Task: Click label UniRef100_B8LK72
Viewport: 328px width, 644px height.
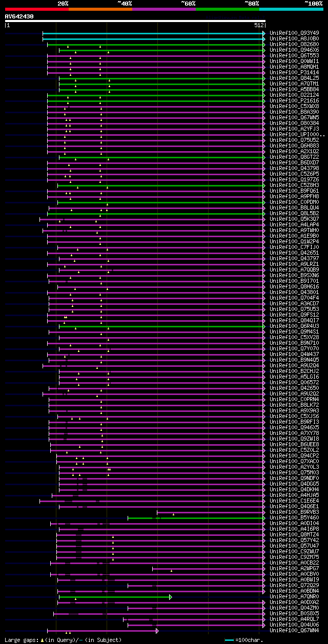Action: [294, 405]
